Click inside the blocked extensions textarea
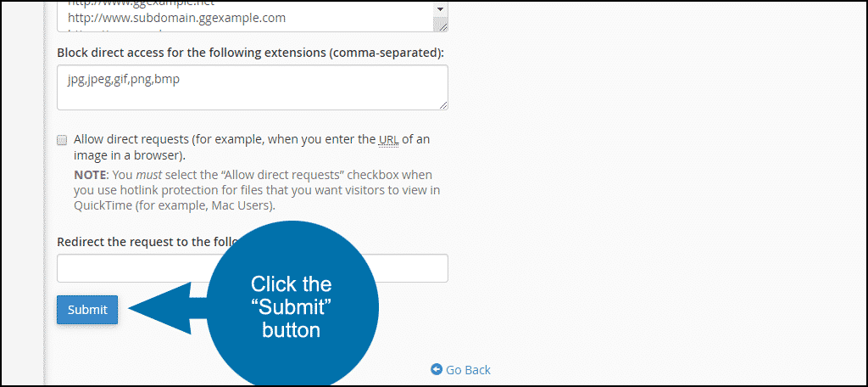 (253, 87)
